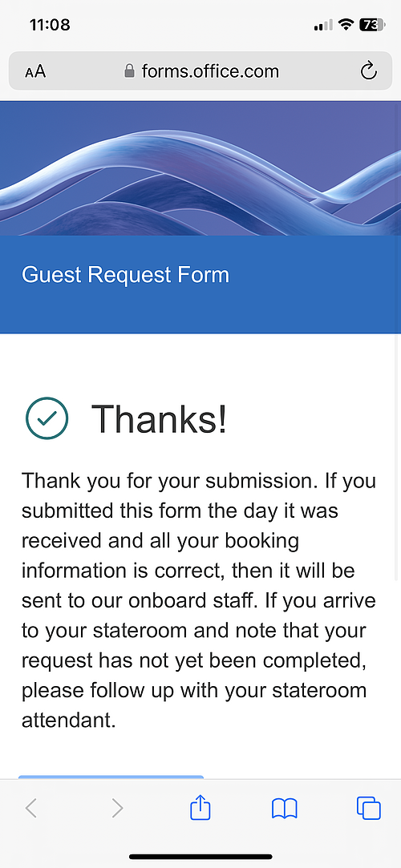Select the forms.office.com address field
This screenshot has width=401, height=868.
200,71
